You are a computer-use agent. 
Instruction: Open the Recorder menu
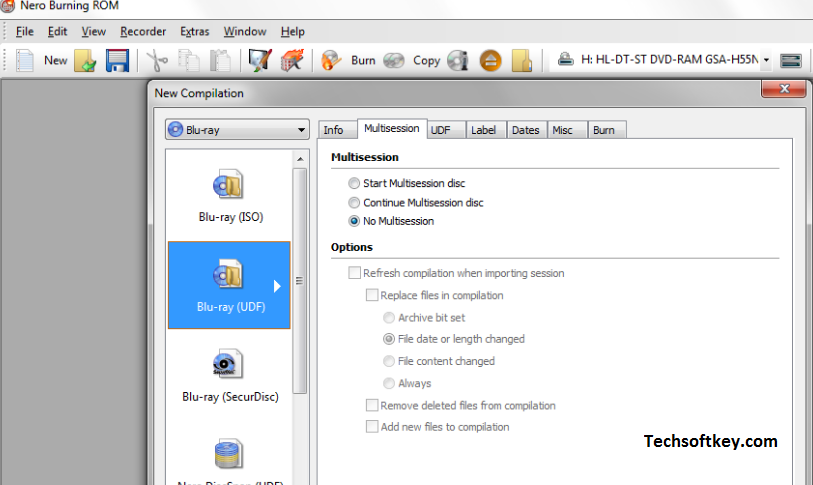pyautogui.click(x=143, y=32)
